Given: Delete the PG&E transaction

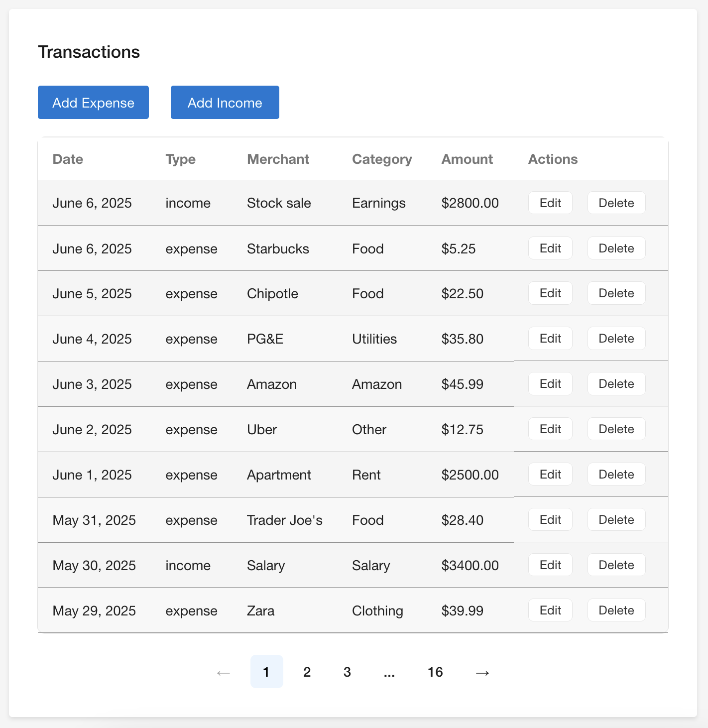Looking at the screenshot, I should (616, 339).
